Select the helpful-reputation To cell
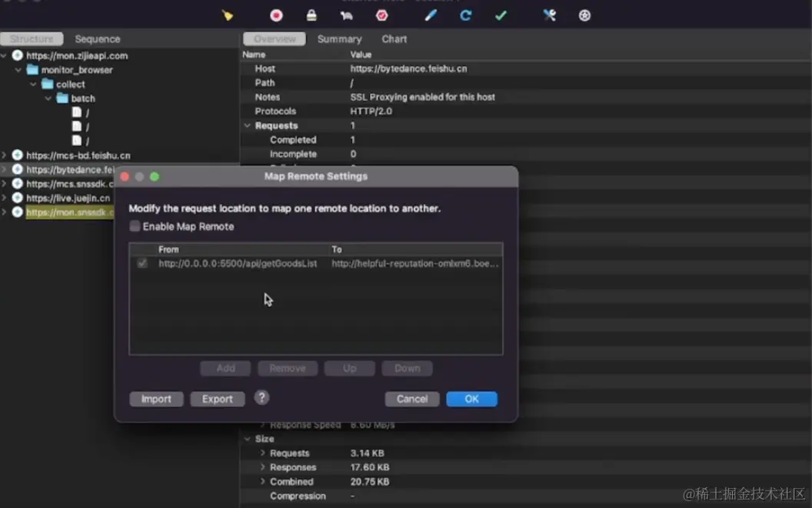812x508 pixels. [x=415, y=263]
